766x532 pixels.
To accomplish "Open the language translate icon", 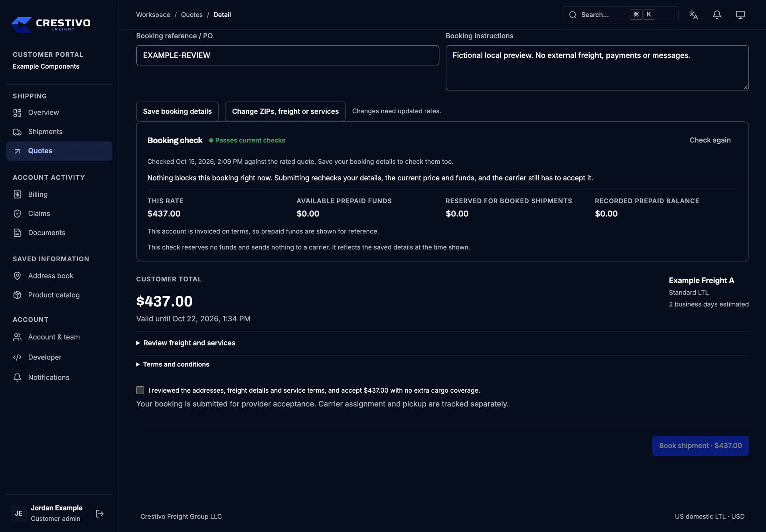I will click(693, 15).
